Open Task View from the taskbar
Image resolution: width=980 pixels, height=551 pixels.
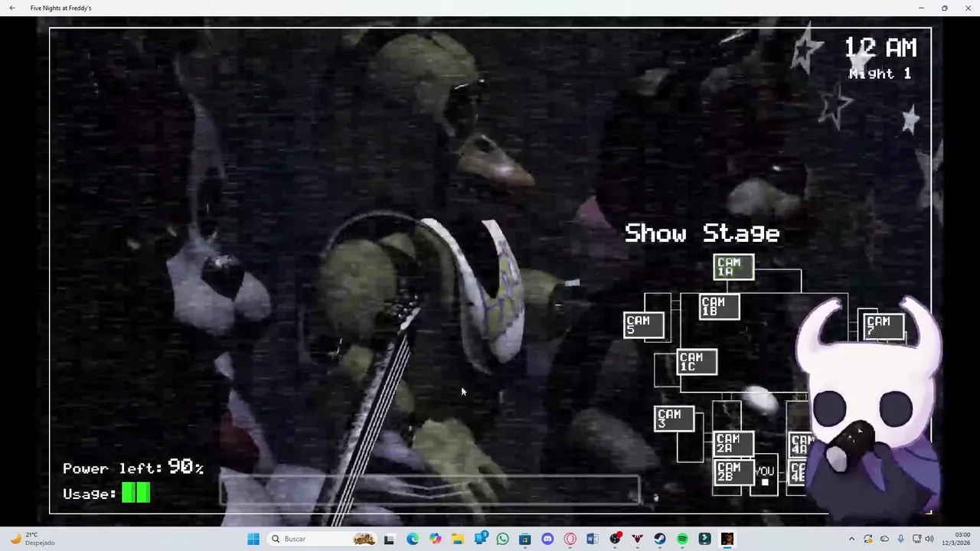click(x=389, y=539)
